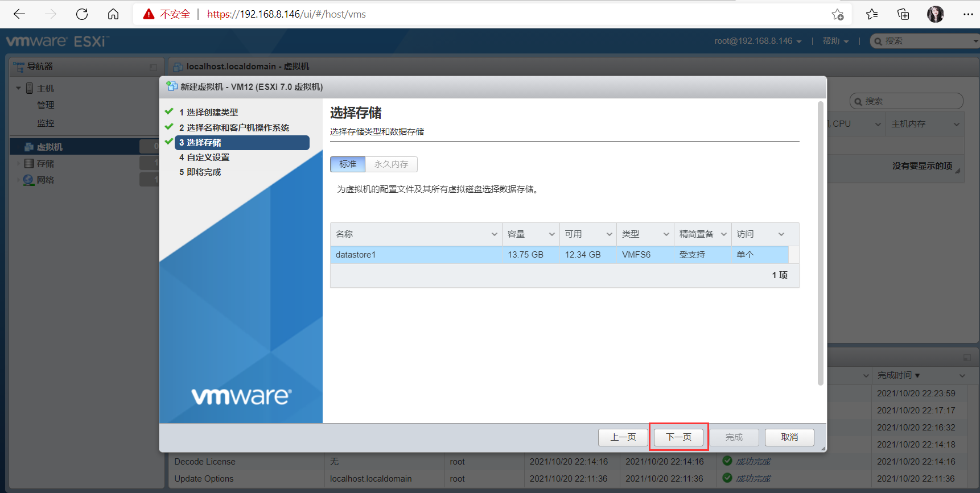This screenshot has height=493, width=980.
Task: Select the Standard storage tab
Action: 348,164
